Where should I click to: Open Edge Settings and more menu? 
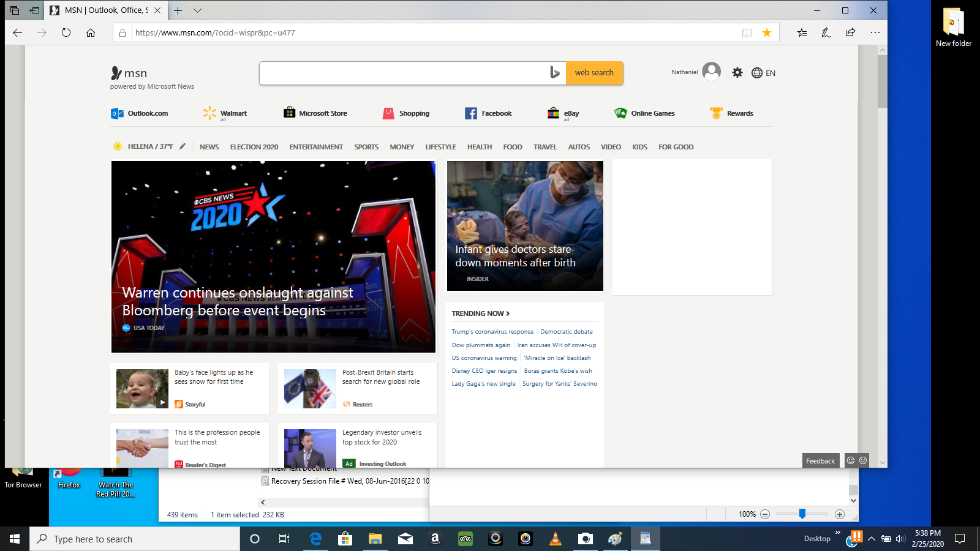875,32
